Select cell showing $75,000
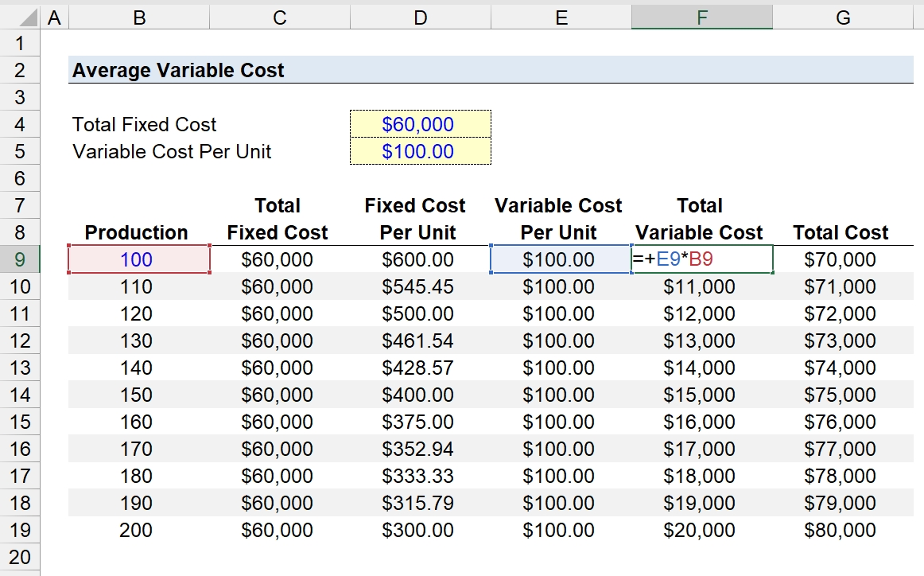Image resolution: width=924 pixels, height=576 pixels. 843,395
